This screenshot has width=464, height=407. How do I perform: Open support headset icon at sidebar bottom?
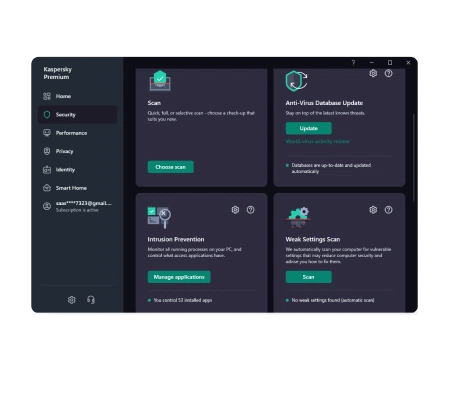click(x=91, y=300)
